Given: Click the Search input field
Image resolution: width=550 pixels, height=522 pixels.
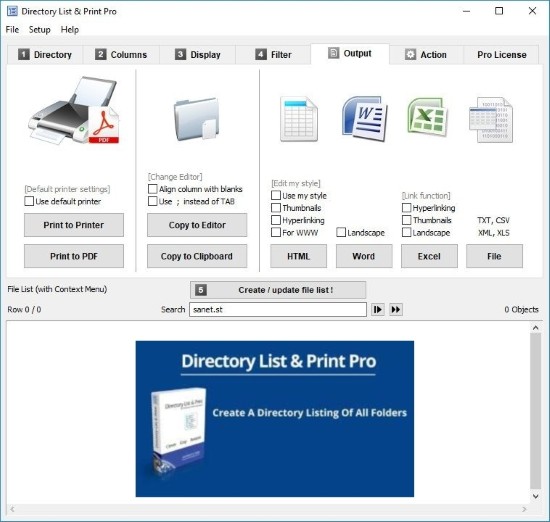Looking at the screenshot, I should [x=278, y=309].
